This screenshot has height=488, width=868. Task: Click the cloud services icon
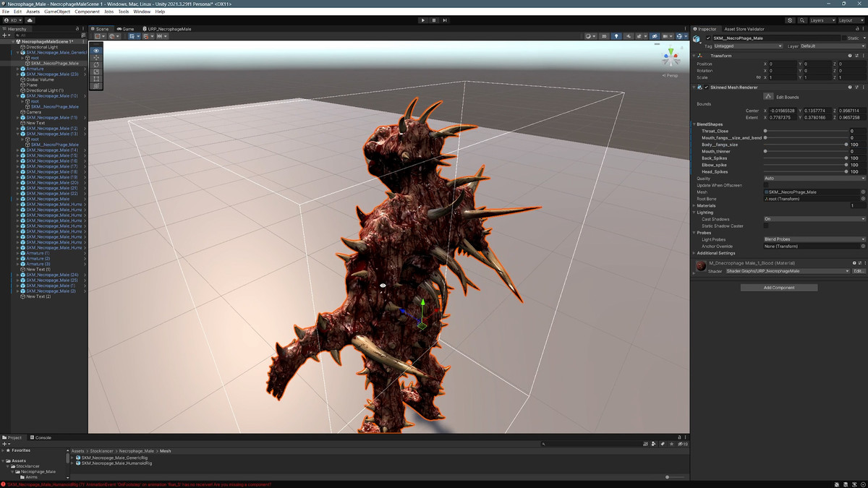[31, 20]
